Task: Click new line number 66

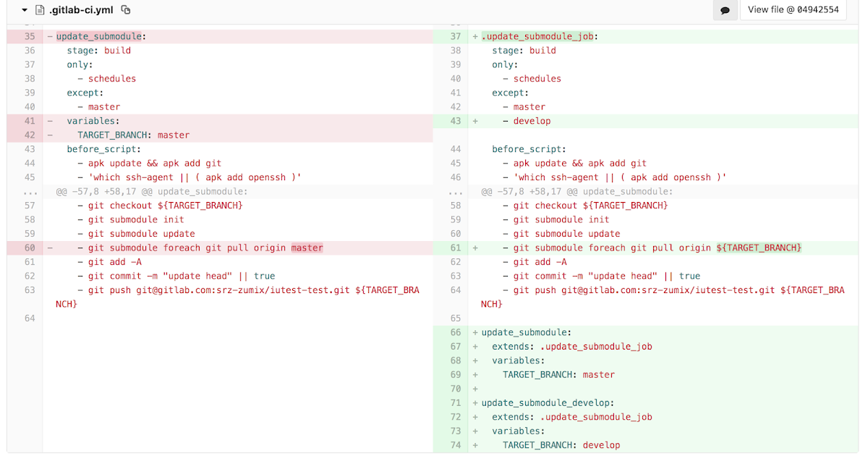Action: [455, 332]
